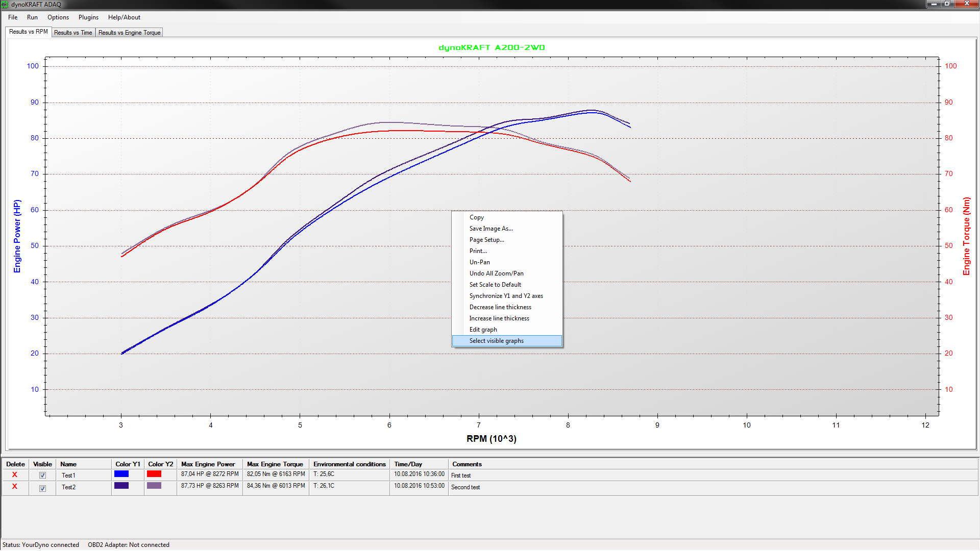Click the Test2 name cell
Viewport: 980px width, 551px height.
point(69,487)
